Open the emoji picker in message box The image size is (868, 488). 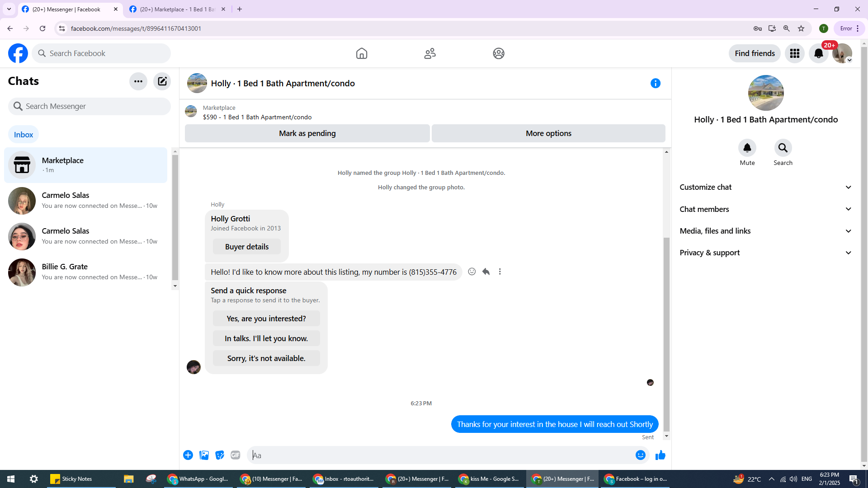(640, 455)
